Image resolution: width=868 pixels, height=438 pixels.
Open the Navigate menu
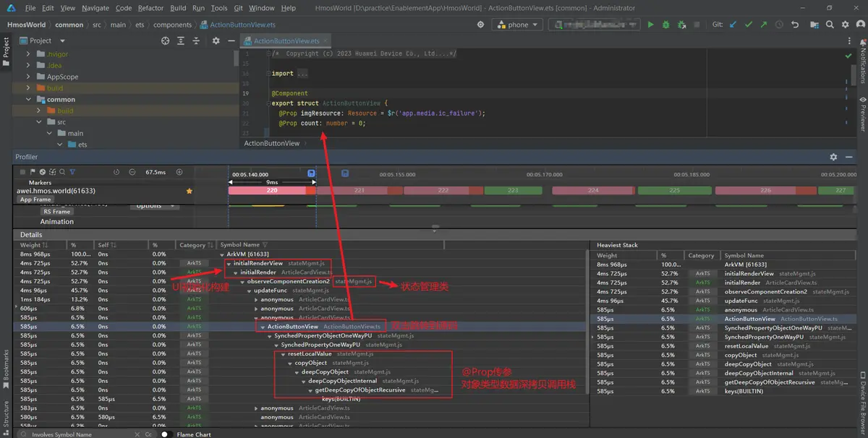95,8
